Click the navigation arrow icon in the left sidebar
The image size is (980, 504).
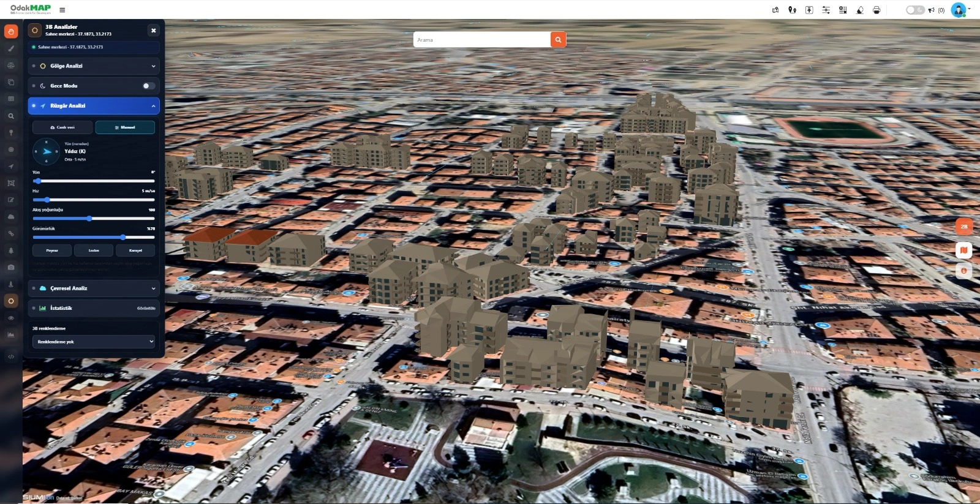[x=11, y=166]
